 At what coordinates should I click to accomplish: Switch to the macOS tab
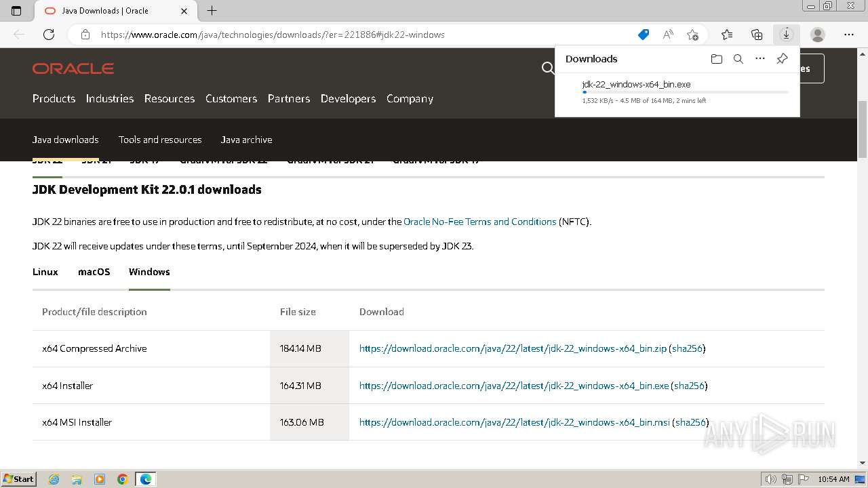94,272
